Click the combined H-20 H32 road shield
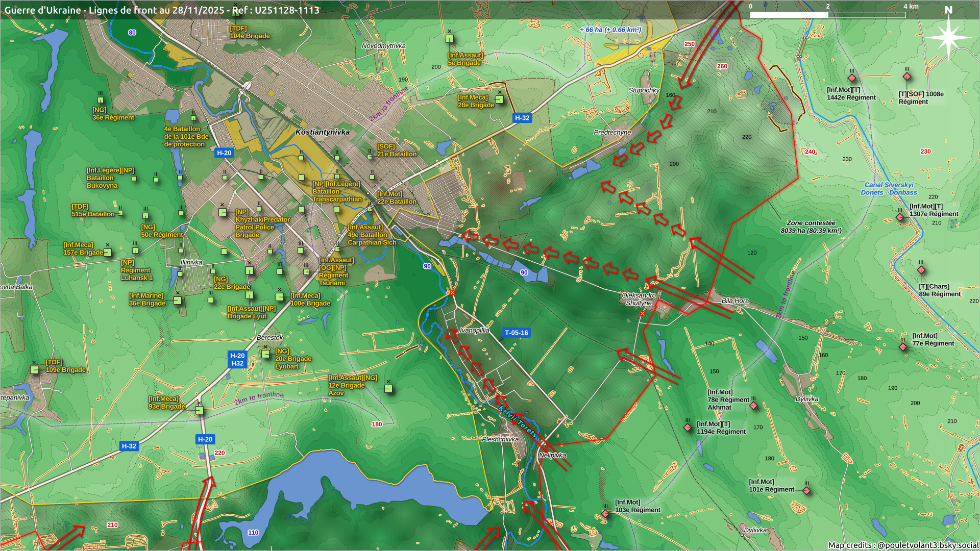This screenshot has width=980, height=551. [237, 360]
